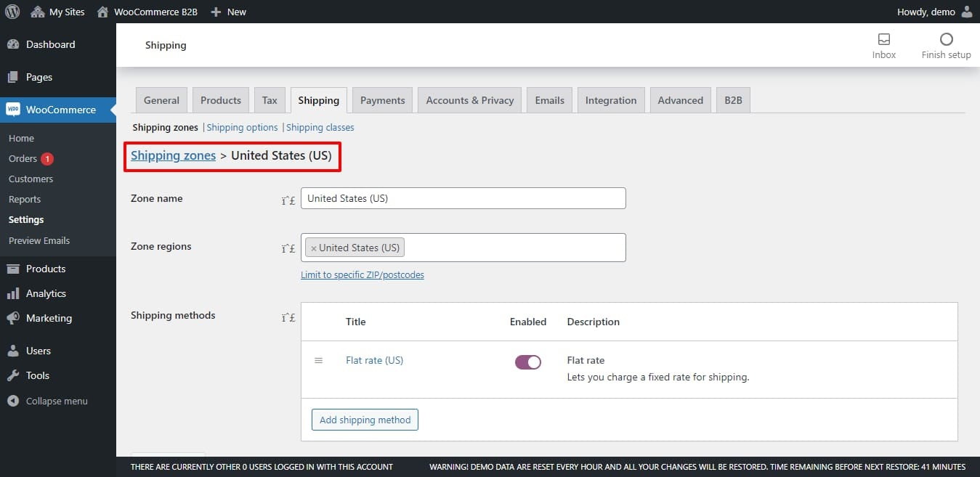The width and height of the screenshot is (980, 477).
Task: Remove United States (US) region tag
Action: pos(314,248)
